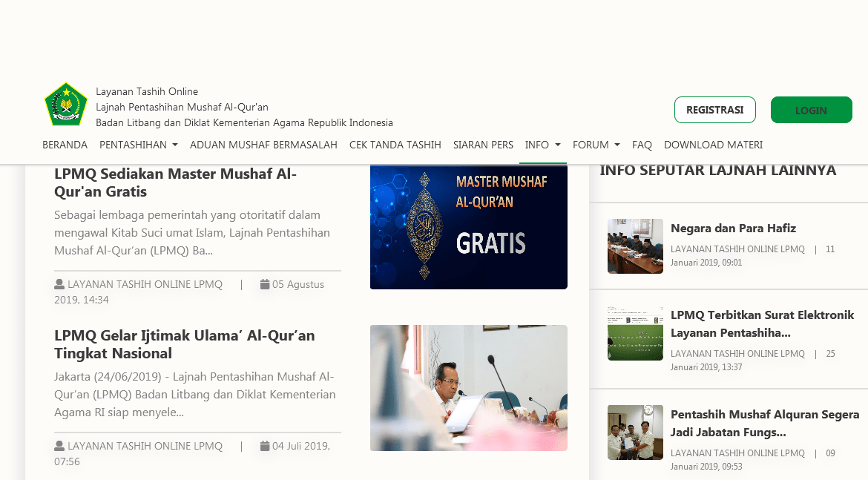Open the Siaran Pers page
The height and width of the screenshot is (480, 868).
click(x=483, y=145)
